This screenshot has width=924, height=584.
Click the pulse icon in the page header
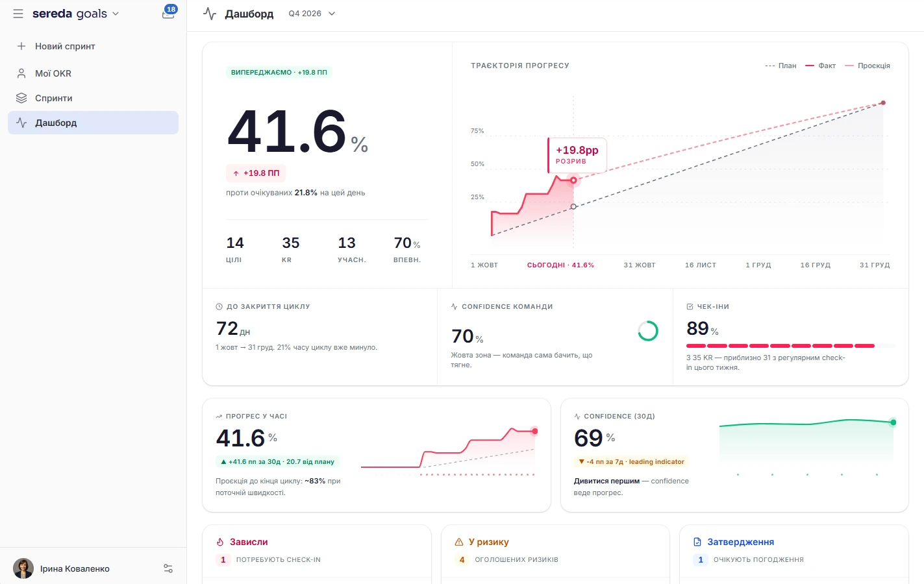pyautogui.click(x=210, y=14)
